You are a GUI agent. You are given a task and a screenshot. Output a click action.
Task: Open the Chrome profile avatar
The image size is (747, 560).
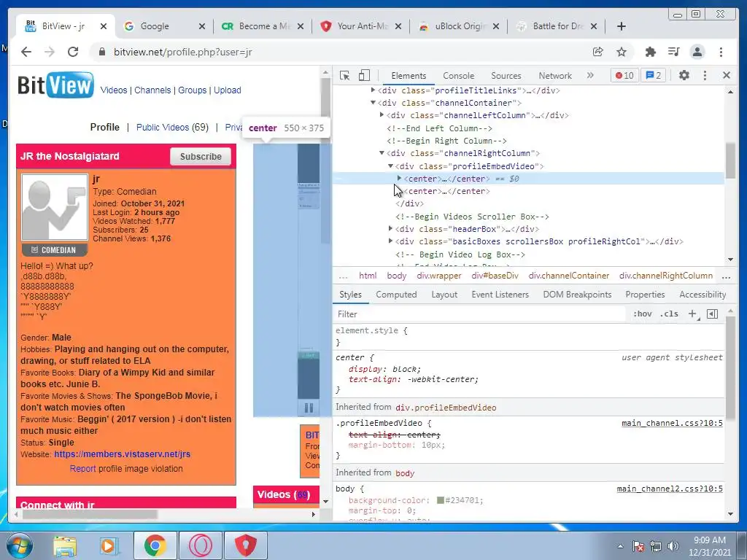pyautogui.click(x=697, y=52)
